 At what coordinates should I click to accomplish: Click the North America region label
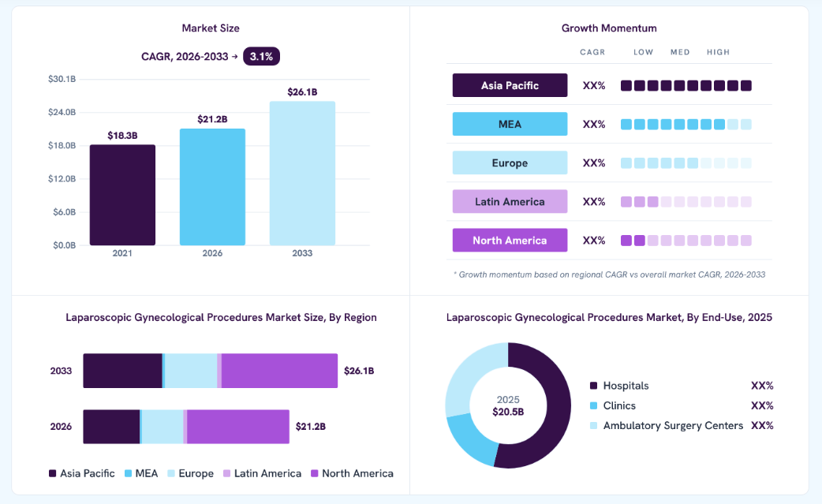tap(510, 241)
